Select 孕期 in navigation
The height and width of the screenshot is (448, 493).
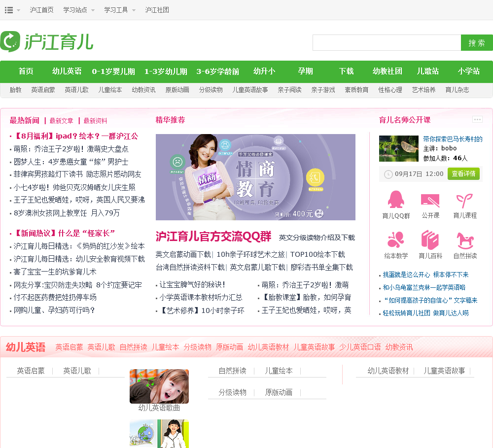point(305,71)
